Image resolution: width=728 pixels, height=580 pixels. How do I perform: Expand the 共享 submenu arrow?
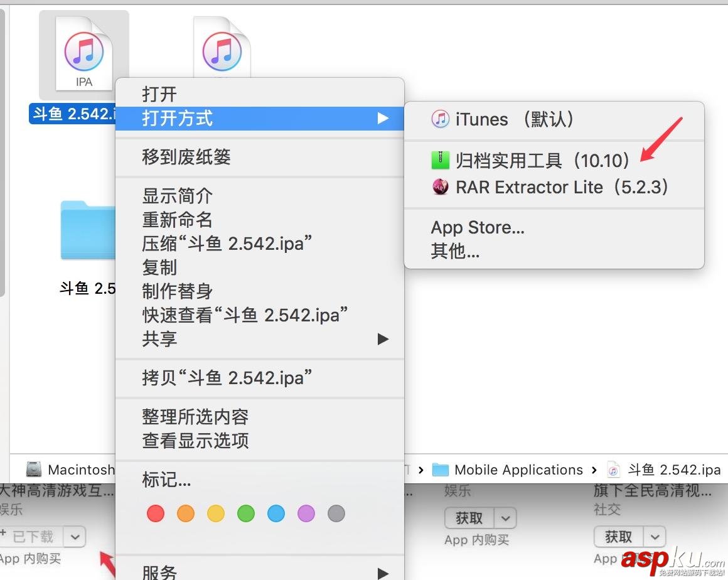click(x=383, y=340)
